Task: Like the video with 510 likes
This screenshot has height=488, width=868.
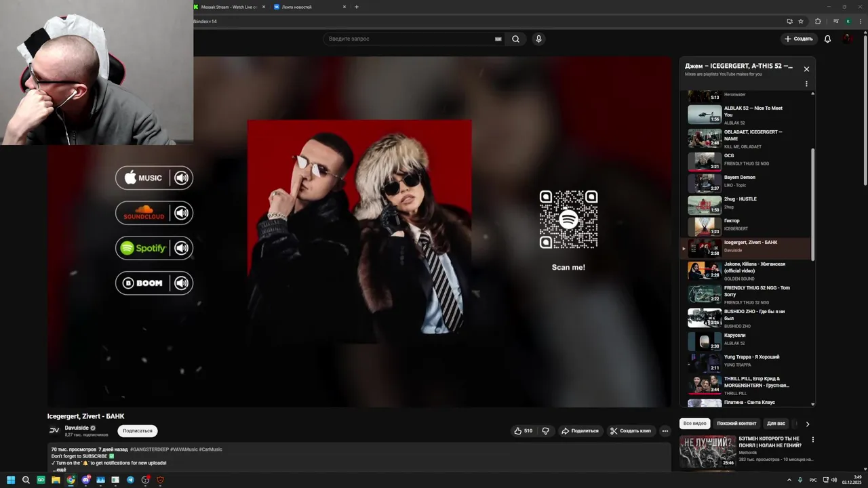Action: [523, 431]
